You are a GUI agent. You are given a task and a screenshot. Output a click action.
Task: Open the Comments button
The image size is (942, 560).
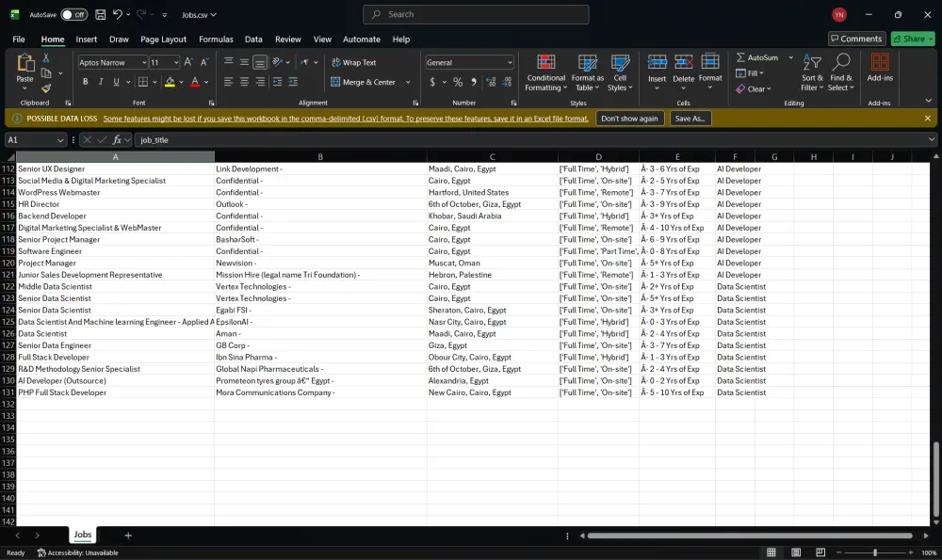click(856, 39)
